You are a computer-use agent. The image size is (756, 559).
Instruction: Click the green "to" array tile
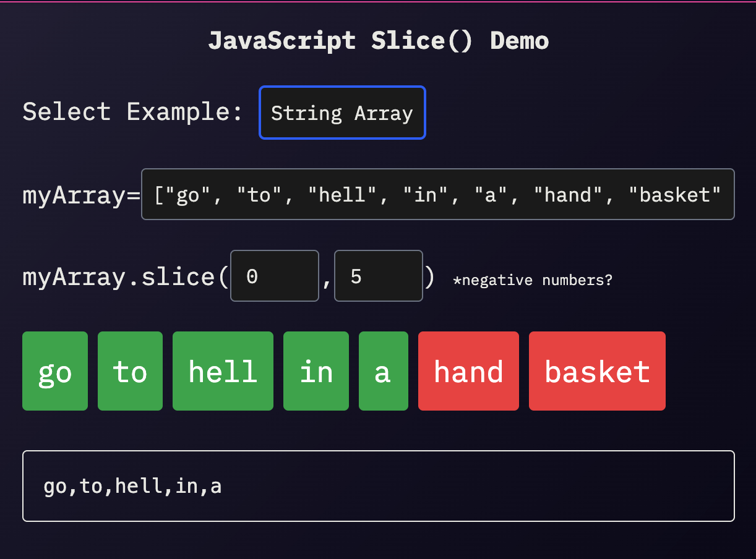(130, 371)
